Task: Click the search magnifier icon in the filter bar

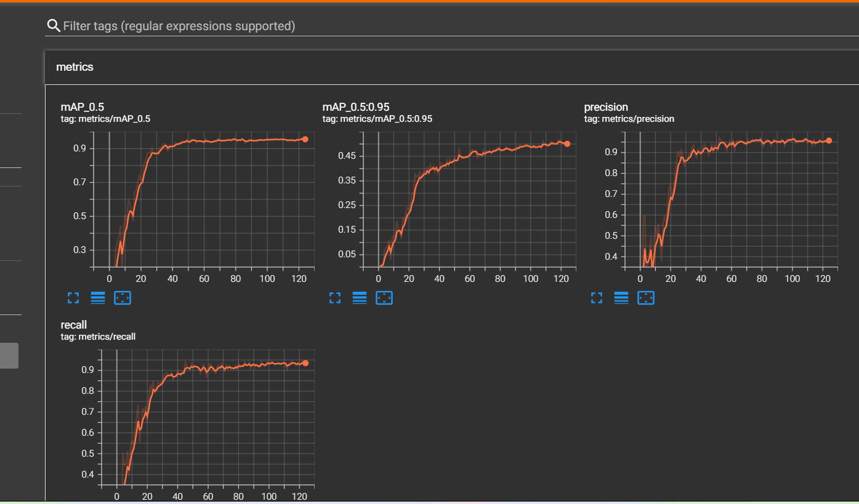Action: (x=54, y=26)
